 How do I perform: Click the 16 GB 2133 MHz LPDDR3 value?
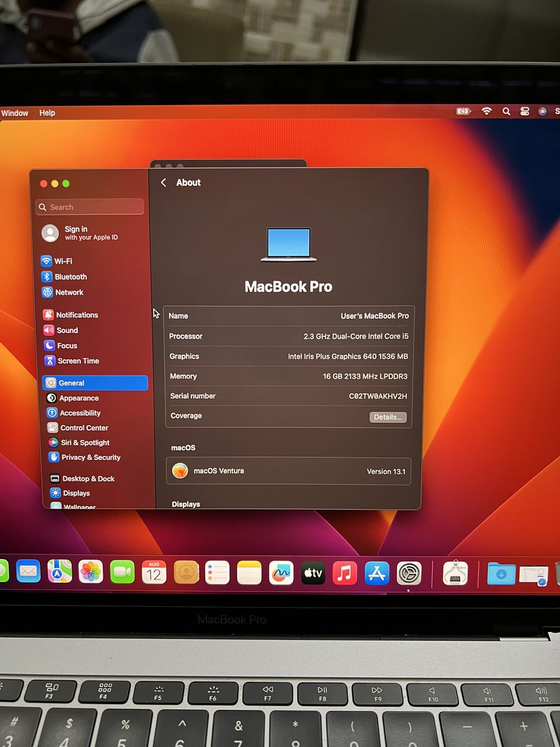pos(365,377)
